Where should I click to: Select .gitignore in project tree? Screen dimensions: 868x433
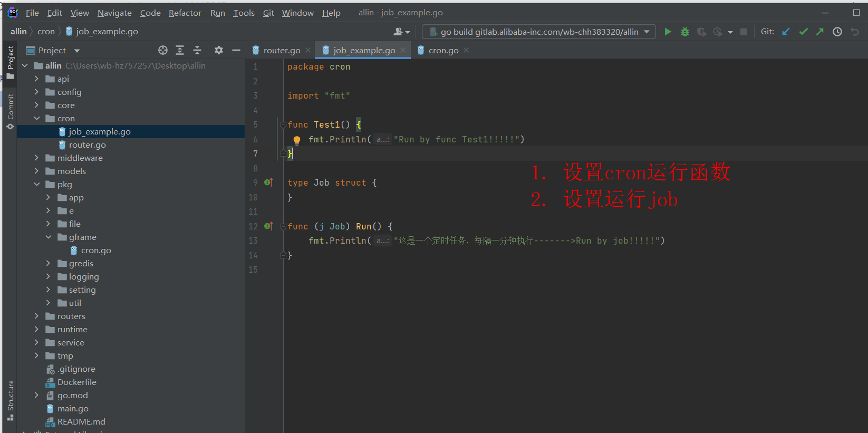[x=76, y=369]
